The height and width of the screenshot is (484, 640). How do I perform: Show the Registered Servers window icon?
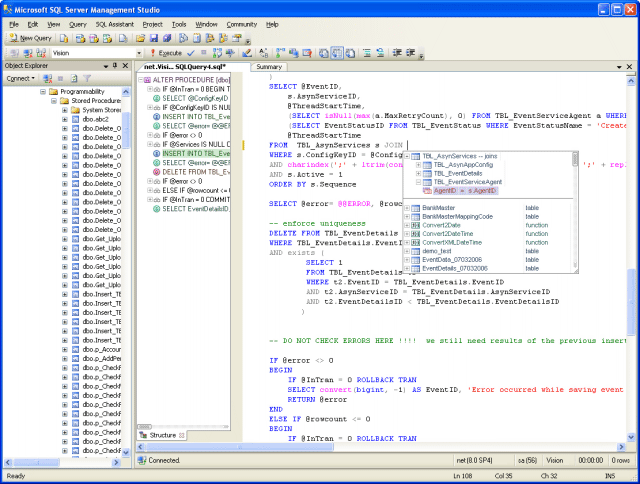tap(184, 38)
